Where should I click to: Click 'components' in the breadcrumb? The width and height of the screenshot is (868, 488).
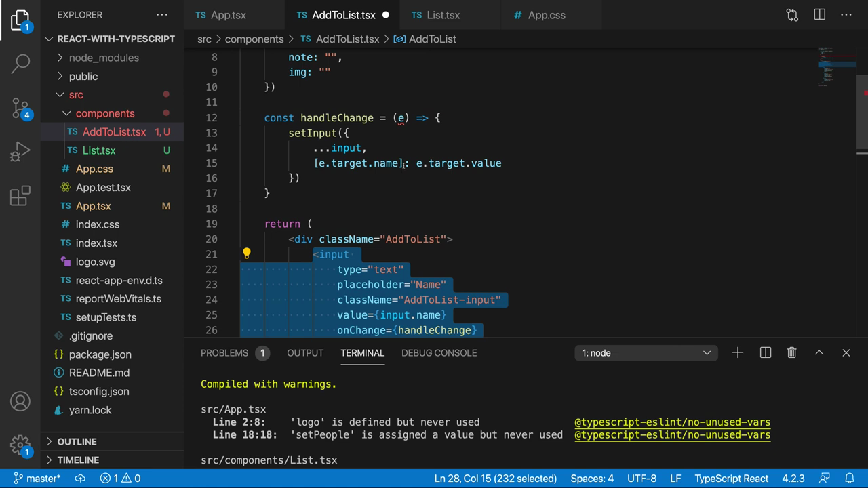pyautogui.click(x=254, y=39)
